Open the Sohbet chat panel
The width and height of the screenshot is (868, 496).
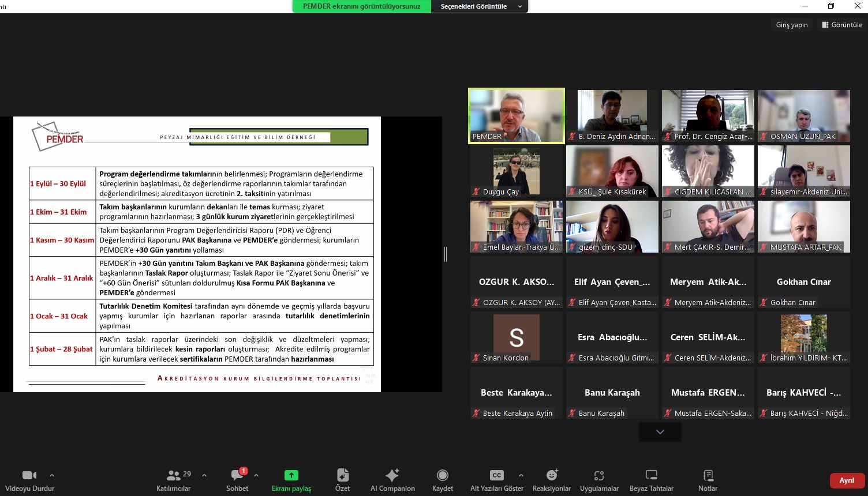(x=237, y=480)
